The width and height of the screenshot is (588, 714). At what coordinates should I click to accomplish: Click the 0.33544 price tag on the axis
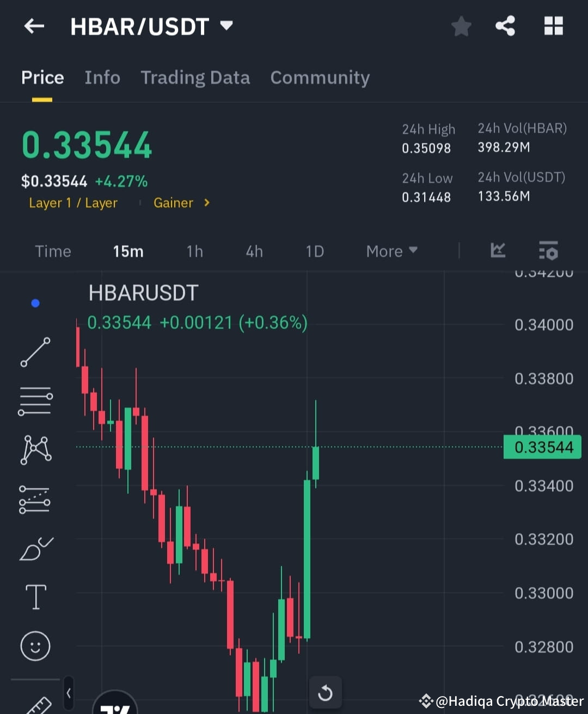(x=542, y=447)
